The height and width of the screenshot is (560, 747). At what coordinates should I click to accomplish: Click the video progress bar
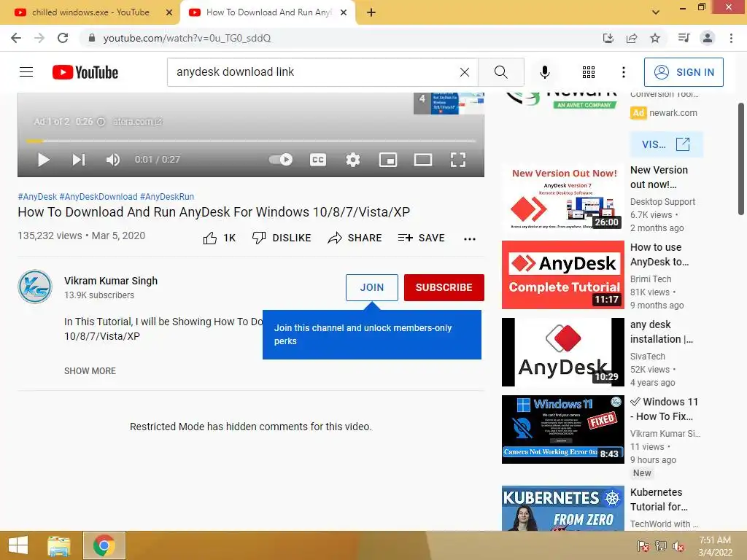251,141
